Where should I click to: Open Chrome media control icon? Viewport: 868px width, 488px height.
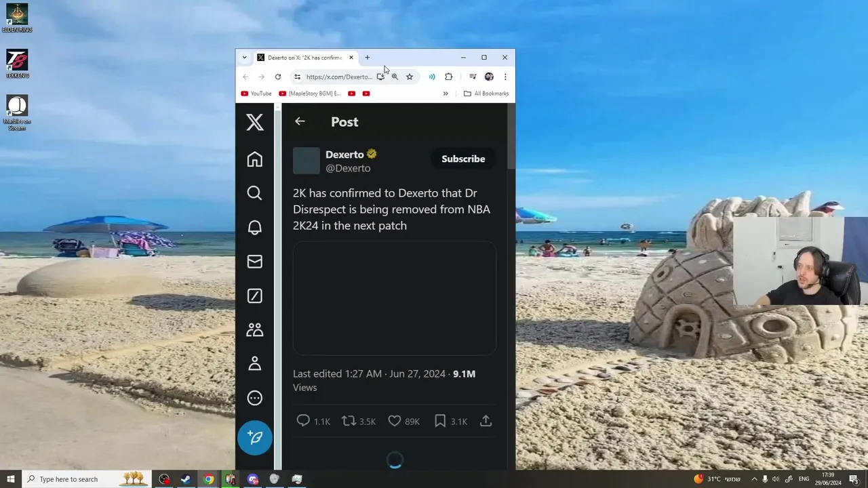(x=473, y=77)
